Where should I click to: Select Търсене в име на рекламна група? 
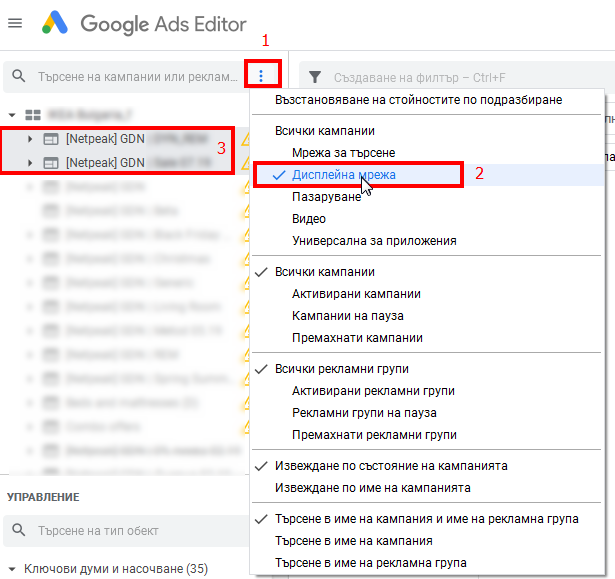(x=371, y=563)
